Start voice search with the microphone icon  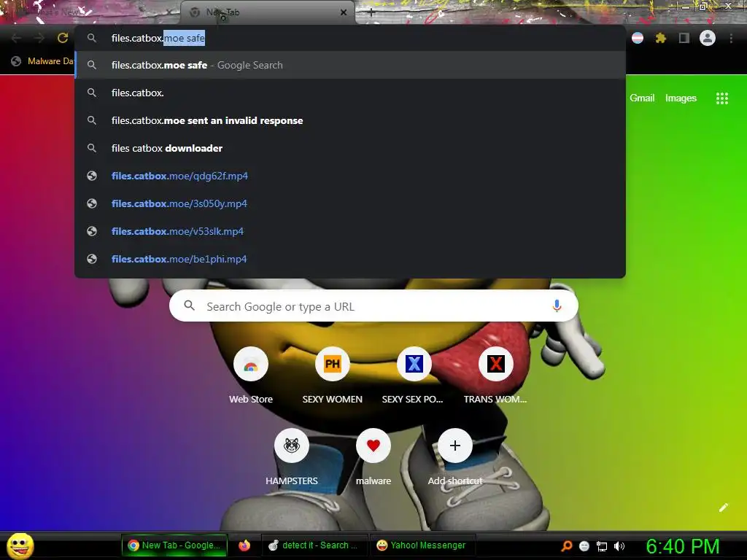[x=557, y=306]
